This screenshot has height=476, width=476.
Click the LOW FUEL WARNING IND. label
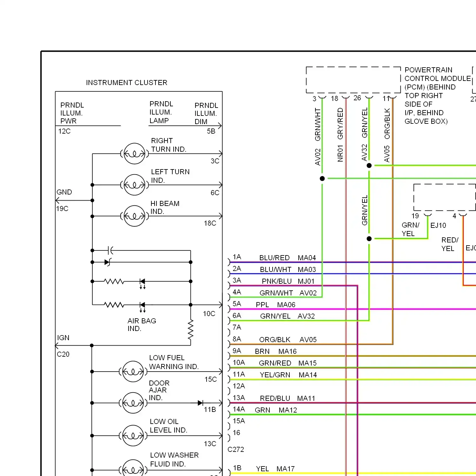click(x=174, y=362)
